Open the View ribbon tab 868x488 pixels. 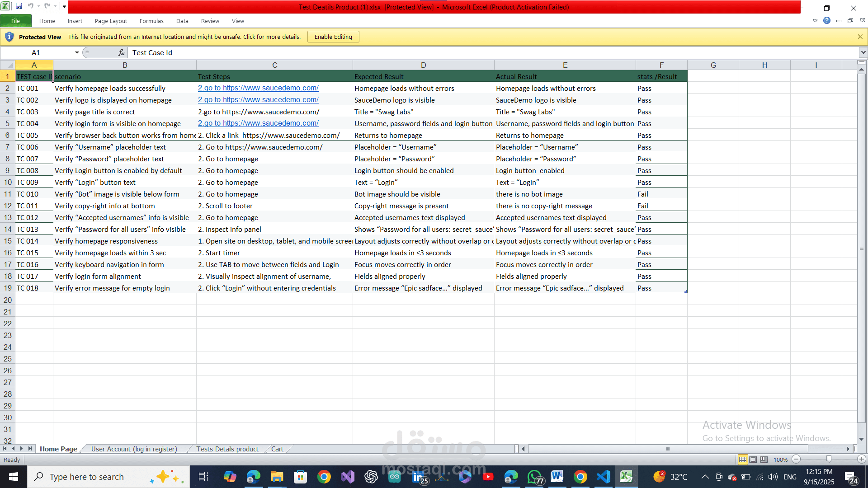pyautogui.click(x=238, y=21)
